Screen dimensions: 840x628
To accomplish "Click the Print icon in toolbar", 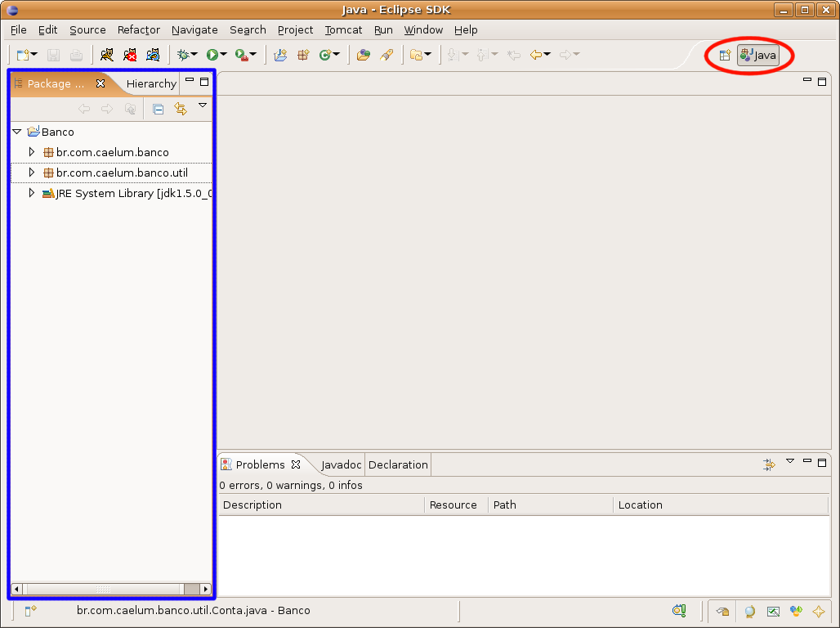I will pyautogui.click(x=76, y=55).
